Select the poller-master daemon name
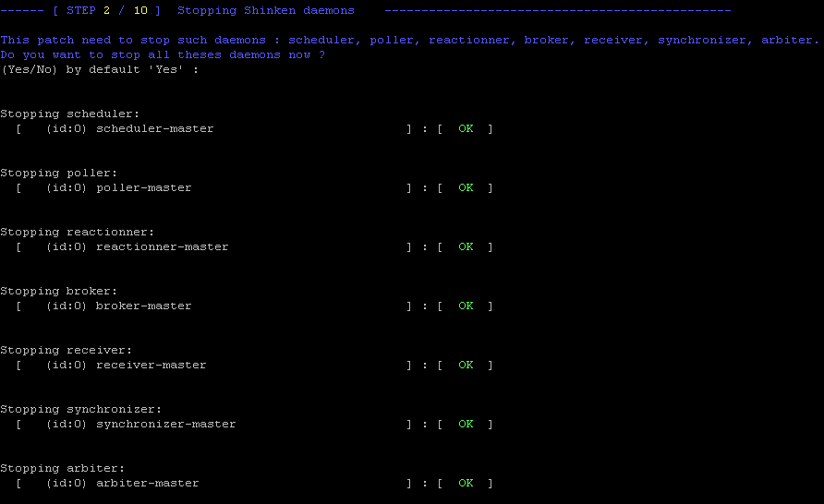 [143, 187]
